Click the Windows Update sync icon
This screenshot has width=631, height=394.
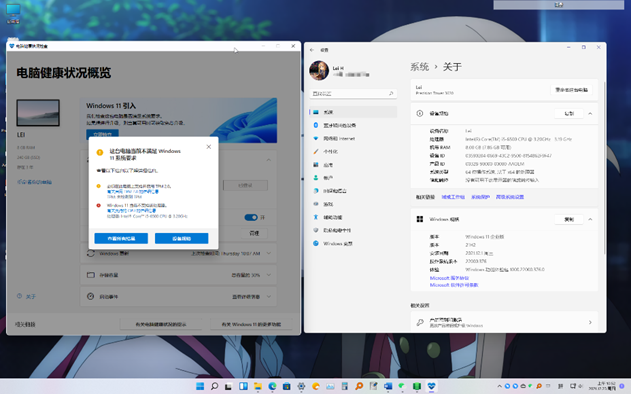(x=91, y=254)
